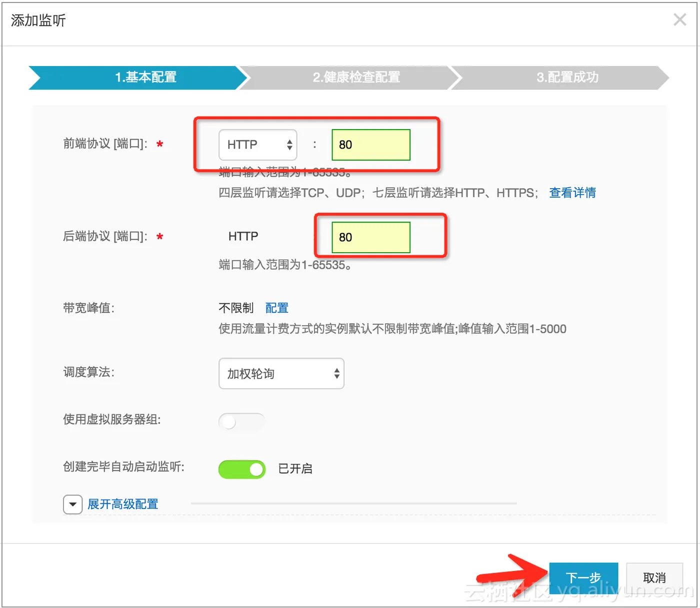The image size is (700, 608).
Task: Click 配置 to set bandwidth peak value
Action: pos(276,308)
